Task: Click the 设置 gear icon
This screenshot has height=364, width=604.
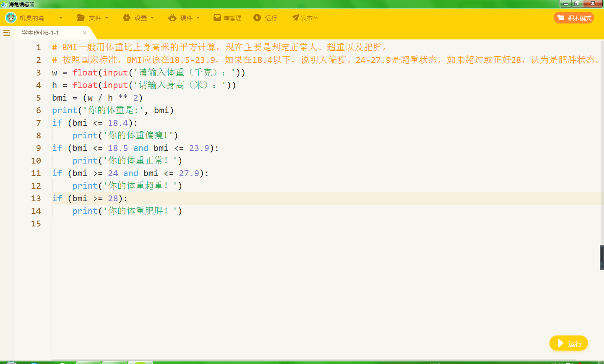Action: (127, 18)
